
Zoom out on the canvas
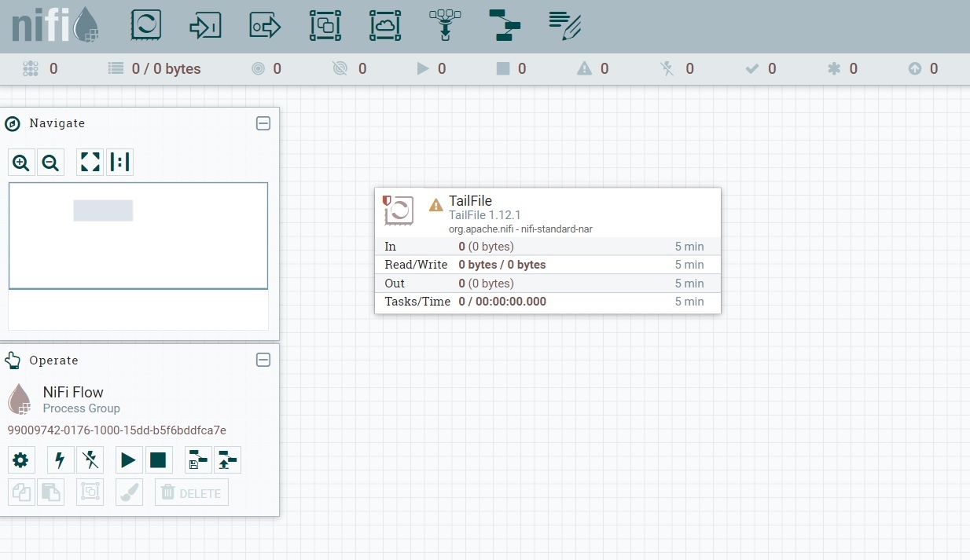pyautogui.click(x=50, y=163)
